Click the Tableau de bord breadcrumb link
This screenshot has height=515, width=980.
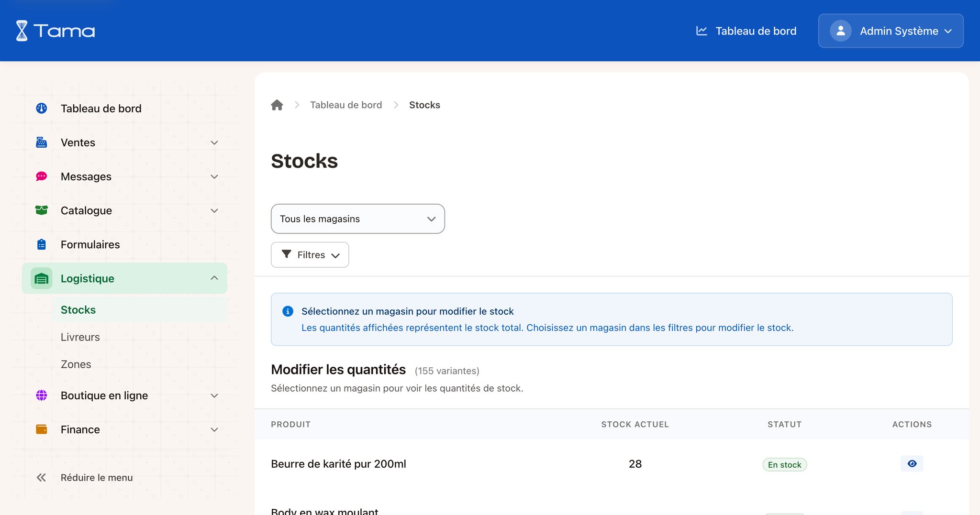[x=345, y=105]
